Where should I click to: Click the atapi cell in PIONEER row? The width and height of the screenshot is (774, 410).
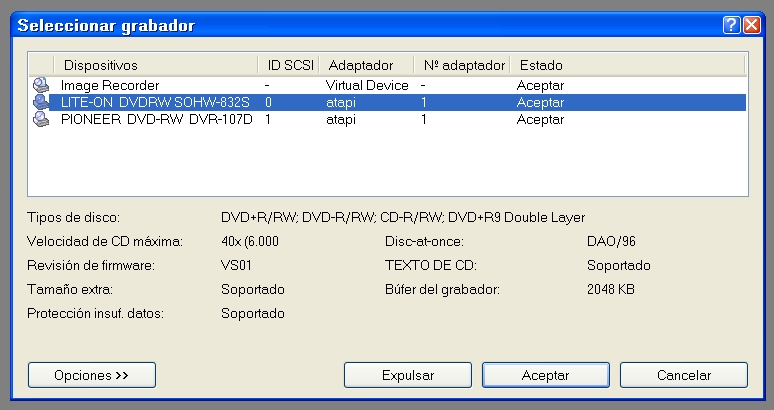(341, 120)
